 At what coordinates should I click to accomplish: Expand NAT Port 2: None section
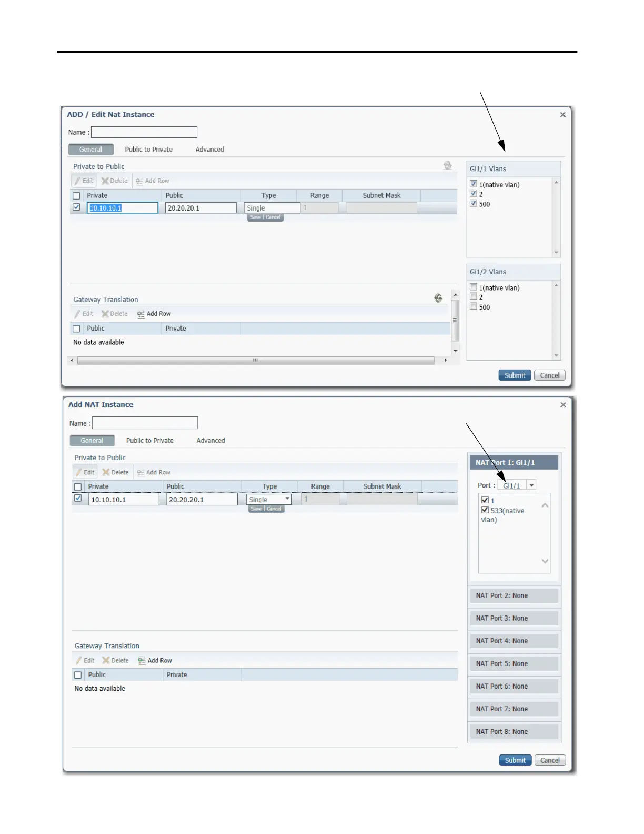point(514,595)
